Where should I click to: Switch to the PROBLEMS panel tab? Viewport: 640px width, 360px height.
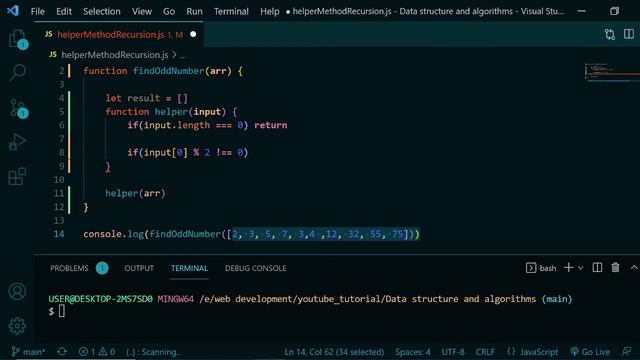69,268
